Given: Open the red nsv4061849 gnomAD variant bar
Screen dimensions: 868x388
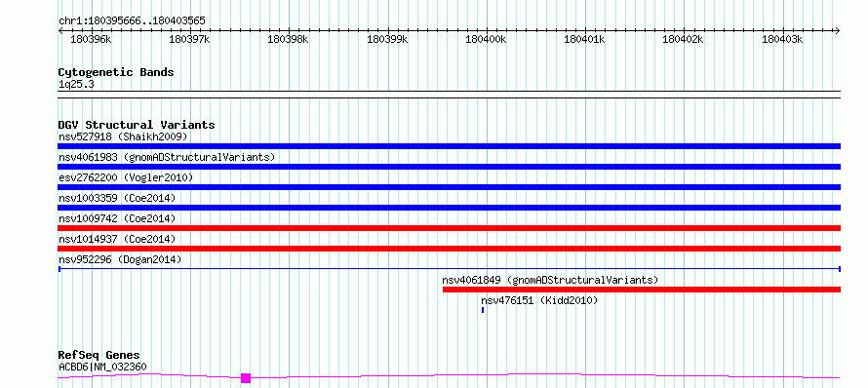Looking at the screenshot, I should click(x=642, y=290).
